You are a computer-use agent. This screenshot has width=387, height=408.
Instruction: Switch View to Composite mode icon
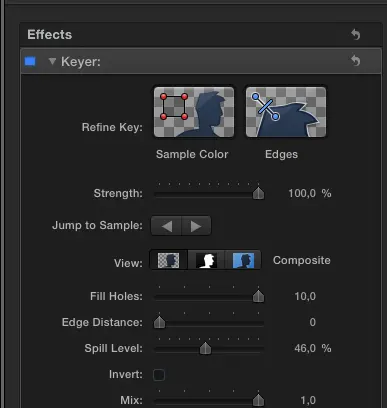(168, 260)
